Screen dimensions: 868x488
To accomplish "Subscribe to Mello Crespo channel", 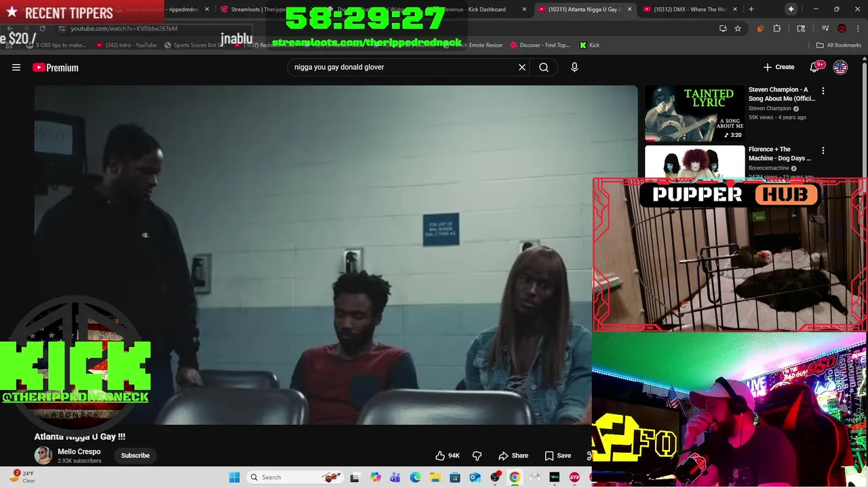I will click(x=135, y=455).
